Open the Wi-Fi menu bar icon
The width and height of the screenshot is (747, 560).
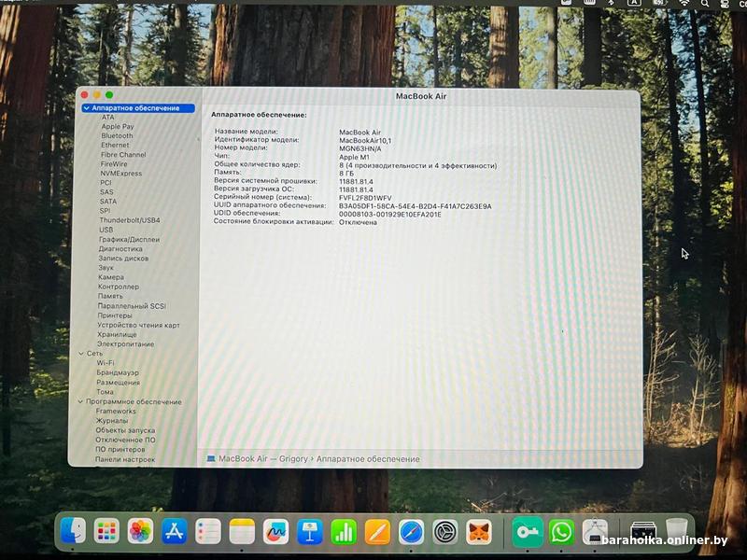click(684, 3)
